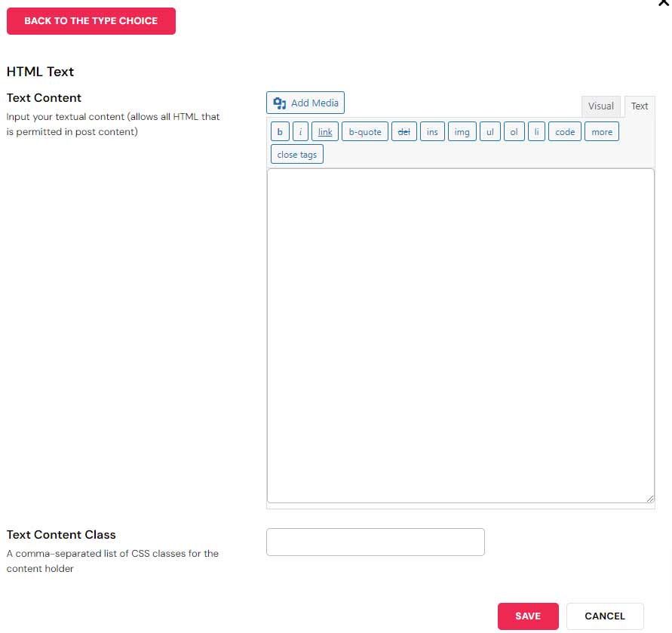672x633 pixels.
Task: Focus the Text Content Class field
Action: point(376,542)
